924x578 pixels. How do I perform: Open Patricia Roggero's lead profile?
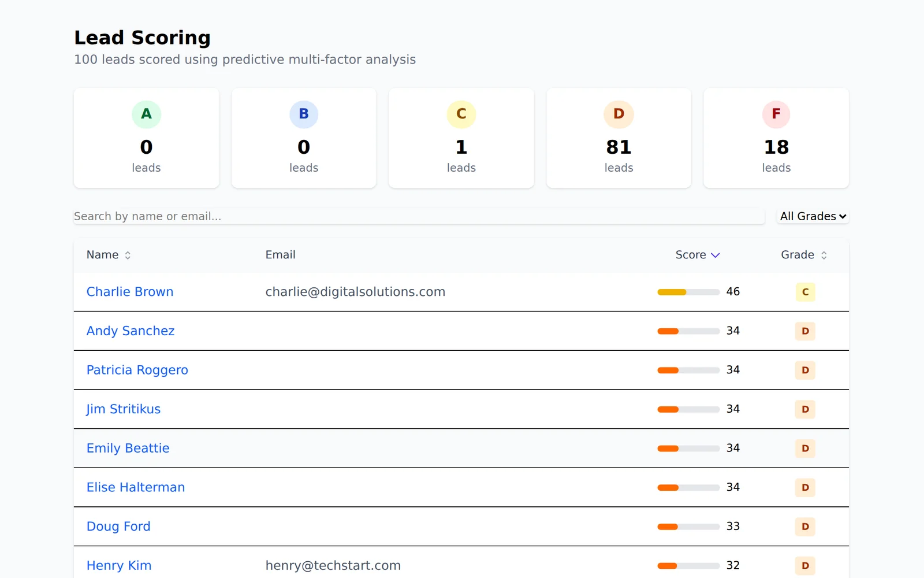tap(137, 370)
